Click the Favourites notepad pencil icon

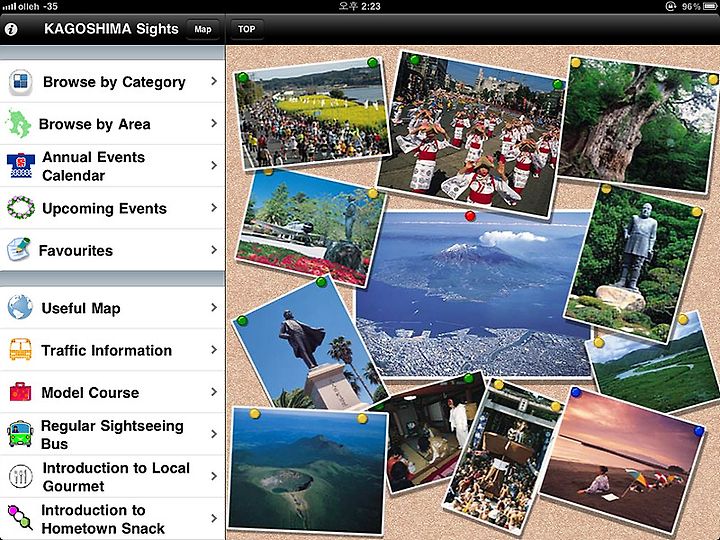(x=19, y=250)
